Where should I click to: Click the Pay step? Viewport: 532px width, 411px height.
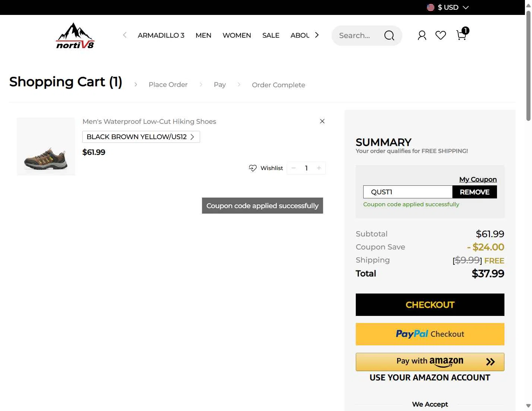(x=220, y=85)
